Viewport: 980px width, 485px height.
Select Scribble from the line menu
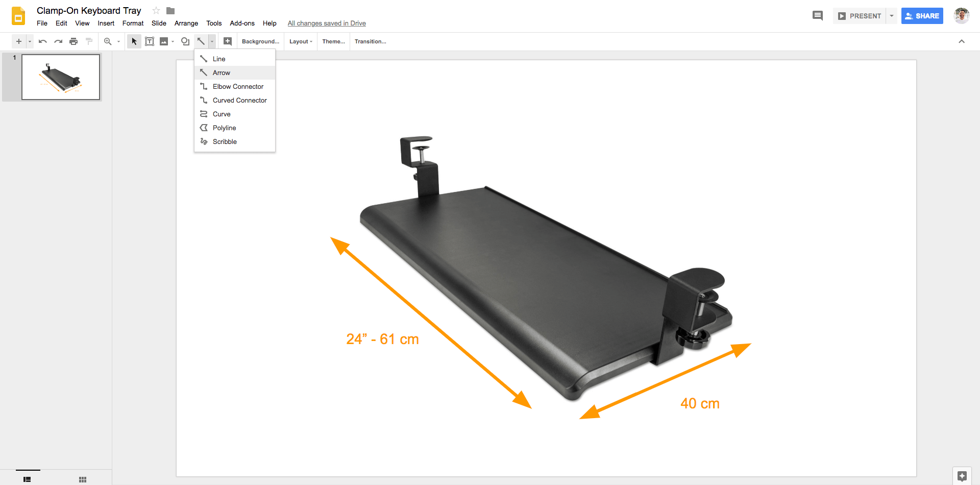[225, 141]
